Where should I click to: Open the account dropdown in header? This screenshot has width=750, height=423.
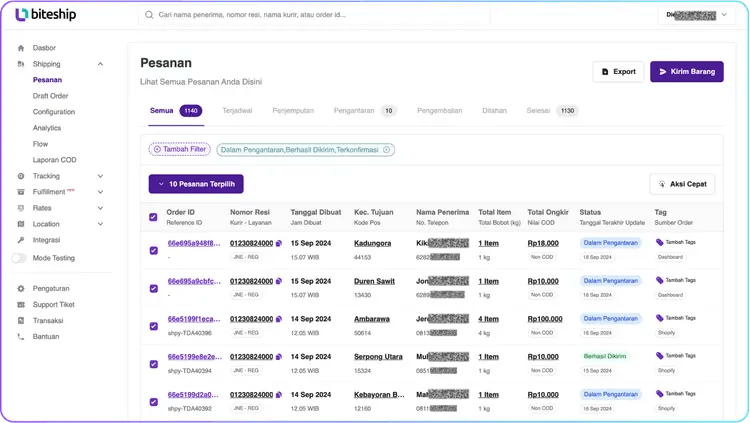(x=697, y=15)
